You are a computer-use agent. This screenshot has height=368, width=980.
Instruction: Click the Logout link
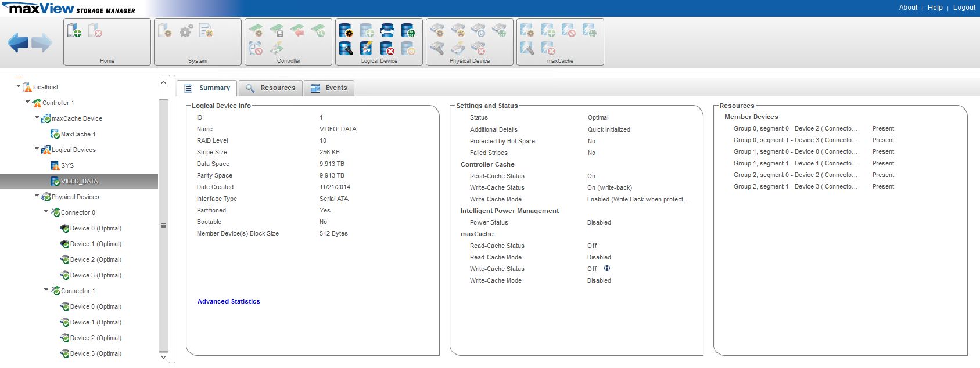tap(964, 8)
